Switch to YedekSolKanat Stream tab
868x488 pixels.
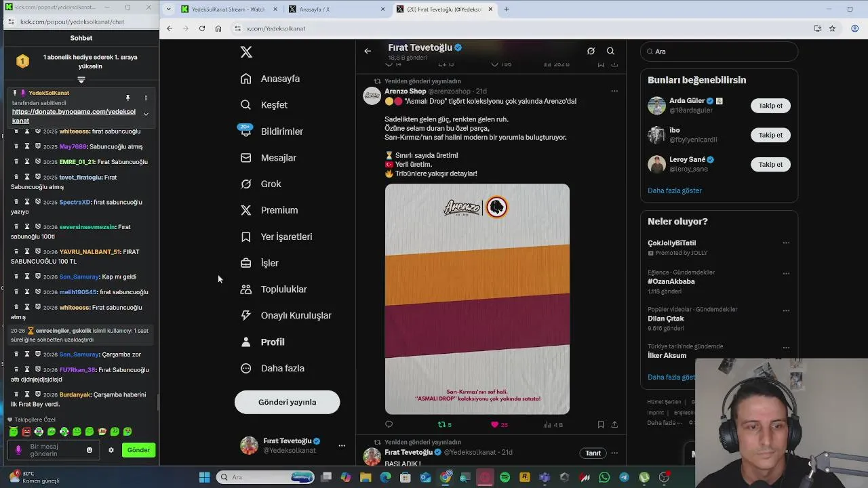229,9
